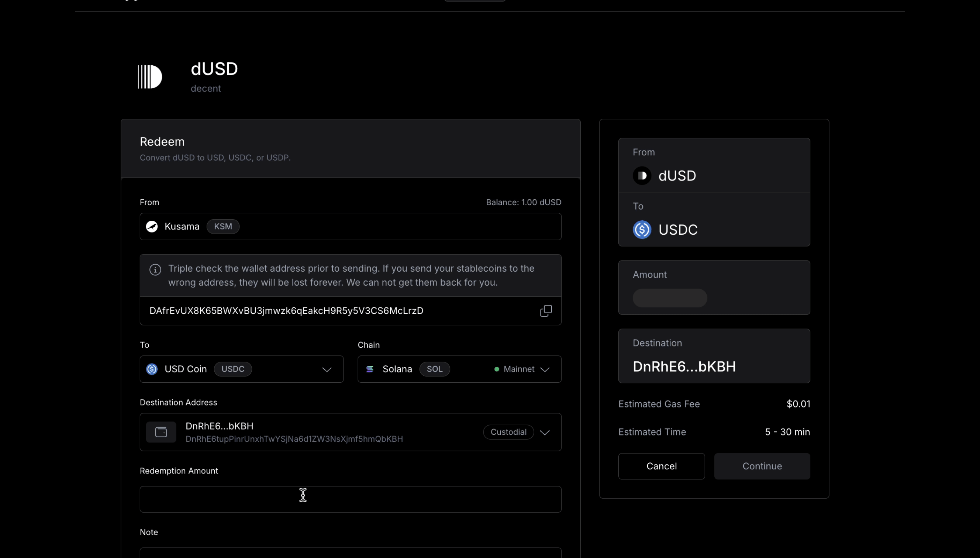980x558 pixels.
Task: Click the info icon in warning box
Action: click(x=155, y=270)
